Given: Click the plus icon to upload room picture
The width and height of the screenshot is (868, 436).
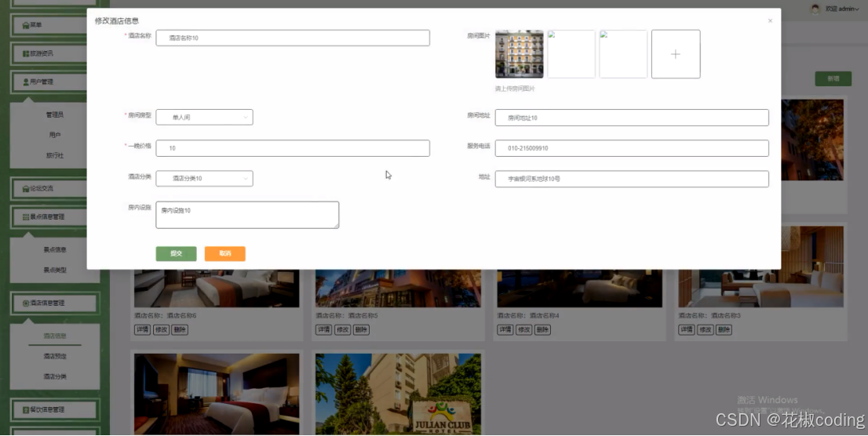Looking at the screenshot, I should click(676, 54).
